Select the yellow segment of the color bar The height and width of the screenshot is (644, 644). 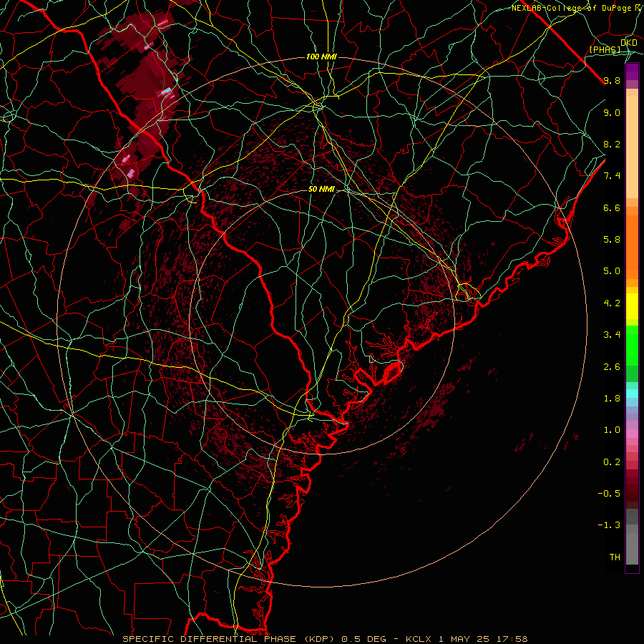632,306
